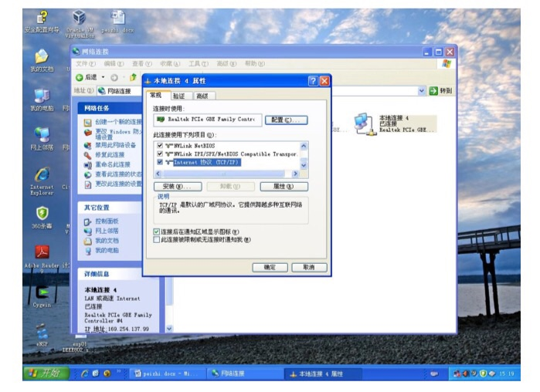Switch to 网络连接 taskbar window
The image size is (540, 392).
(x=245, y=373)
